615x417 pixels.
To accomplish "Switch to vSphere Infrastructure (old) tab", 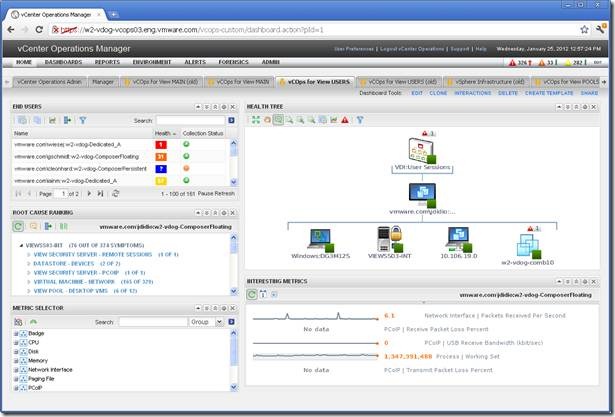I will pos(486,82).
